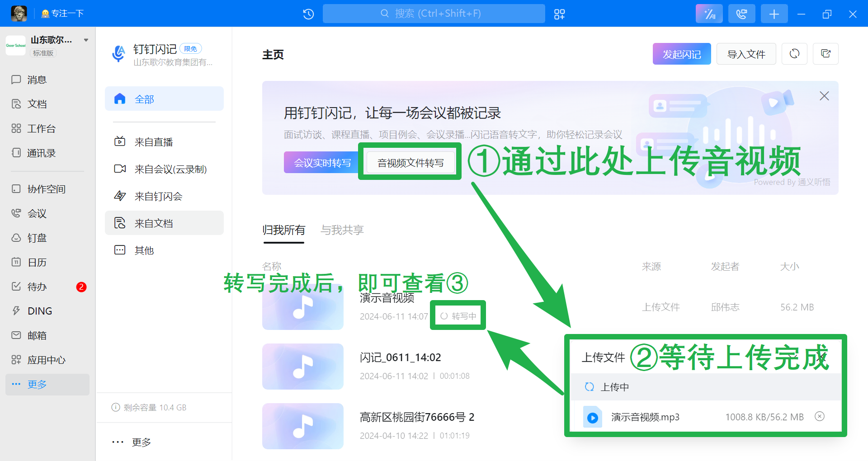Click the search box in title bar
868x461 pixels.
click(434, 14)
